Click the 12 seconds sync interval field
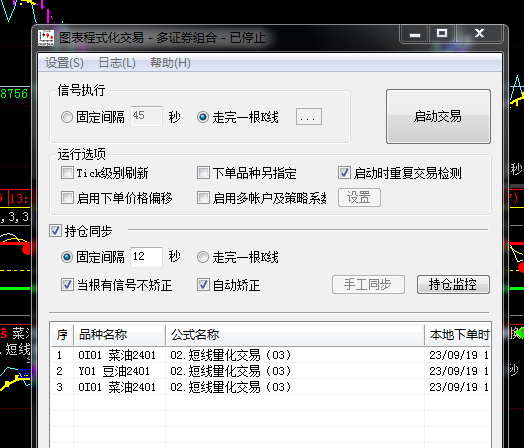524x448 pixels. (146, 257)
